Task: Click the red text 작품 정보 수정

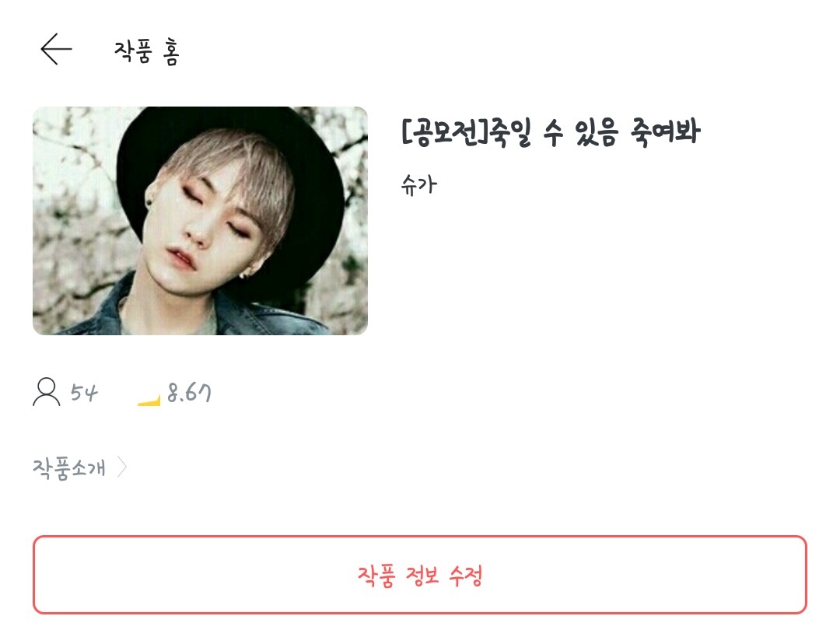Action: click(420, 576)
